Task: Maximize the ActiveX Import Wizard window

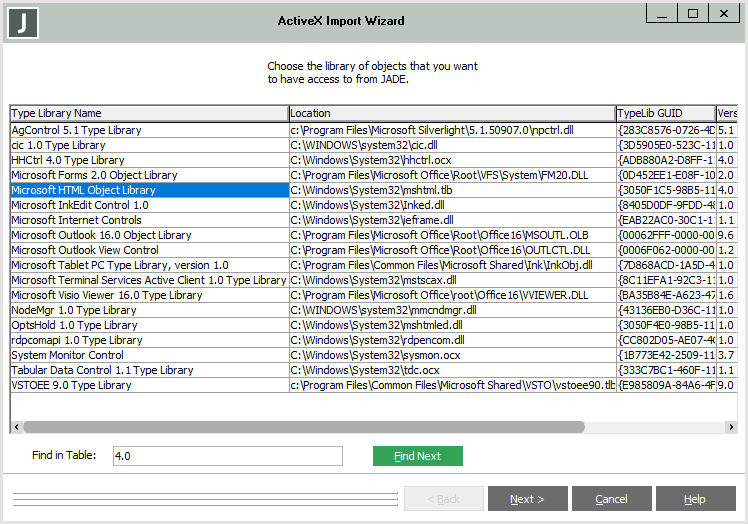Action: click(x=693, y=13)
